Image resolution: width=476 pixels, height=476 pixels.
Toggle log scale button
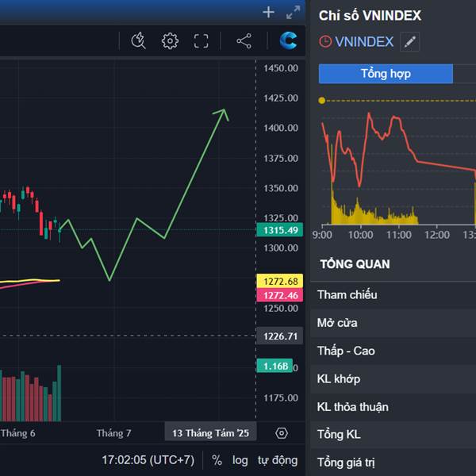click(240, 460)
